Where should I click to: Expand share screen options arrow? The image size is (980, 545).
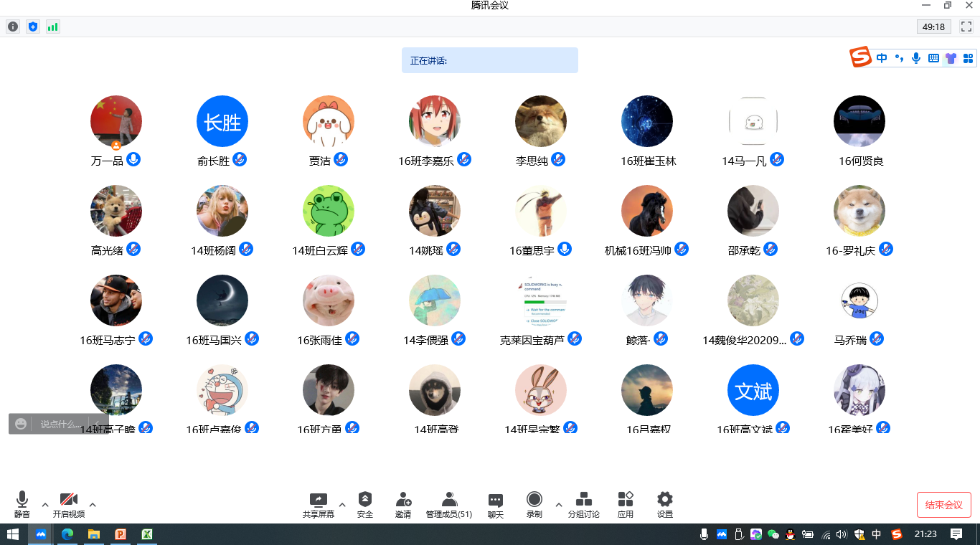[342, 504]
